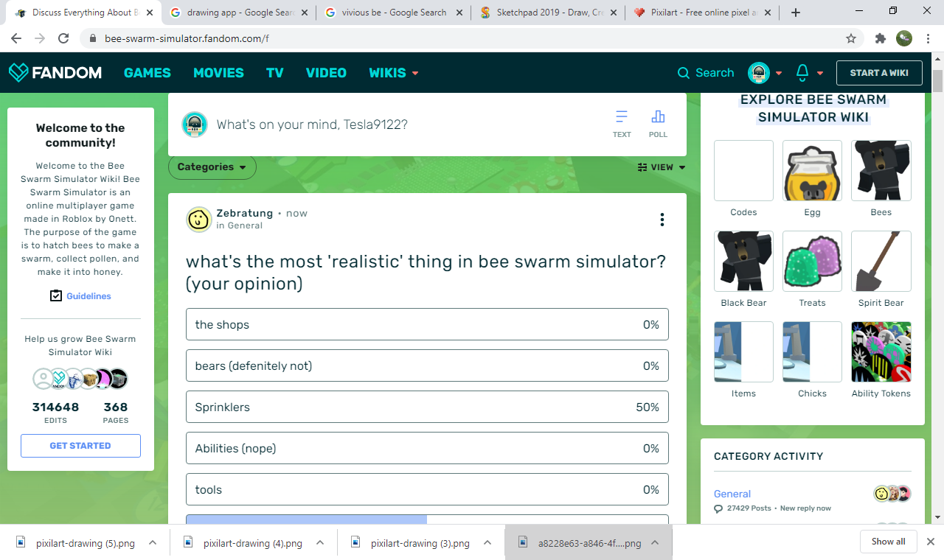
Task: Open the Guidelines link
Action: point(88,296)
